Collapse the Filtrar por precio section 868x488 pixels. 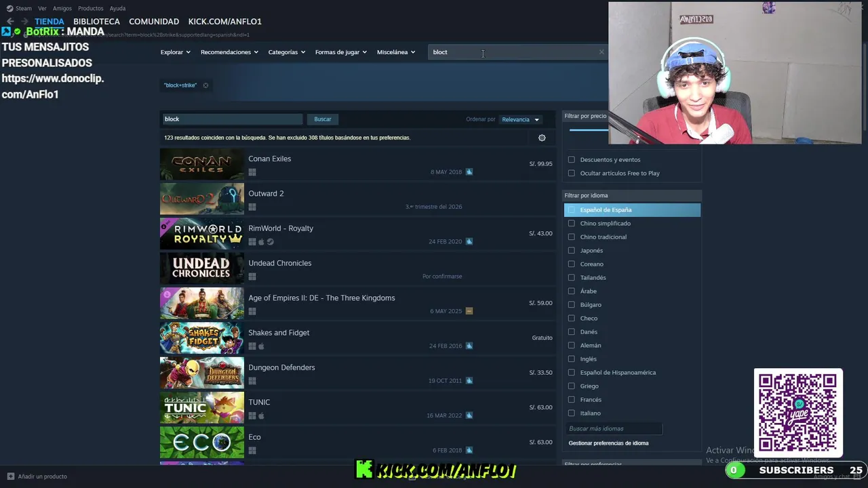click(x=585, y=116)
